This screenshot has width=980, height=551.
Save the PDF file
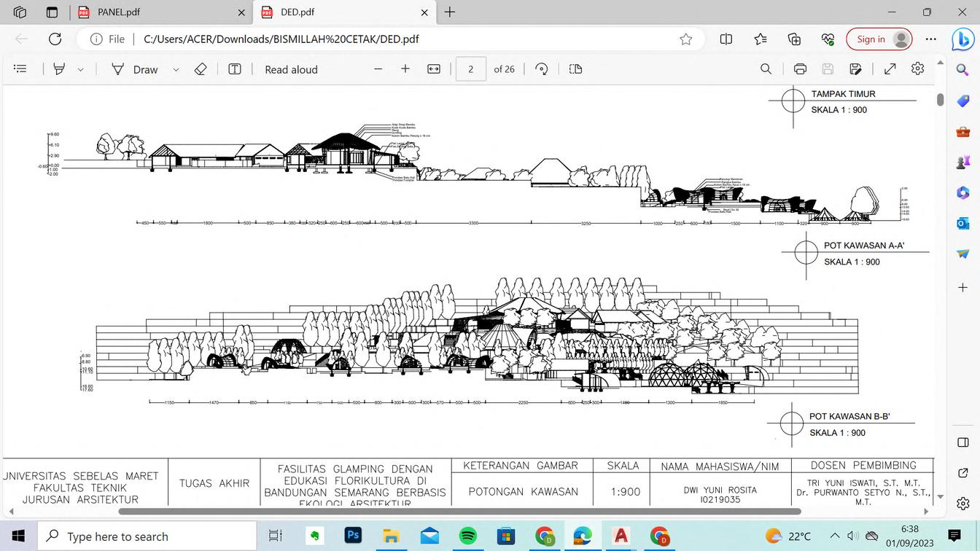(x=828, y=69)
